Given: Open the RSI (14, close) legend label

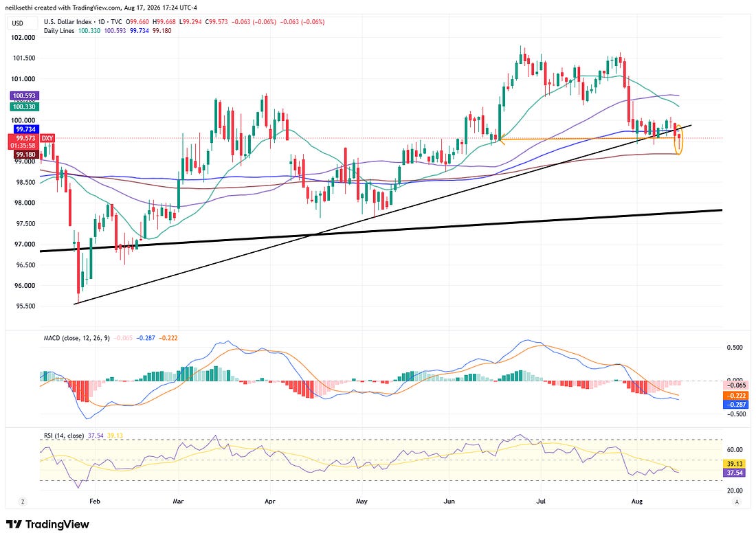Looking at the screenshot, I should tap(64, 436).
